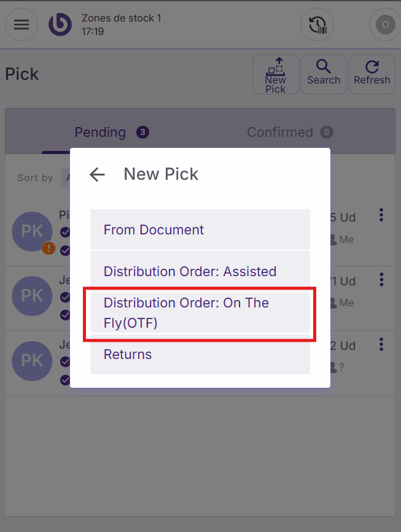Choose Distribution Order: Assisted
Viewport: 401px width, 532px height.
(200, 271)
